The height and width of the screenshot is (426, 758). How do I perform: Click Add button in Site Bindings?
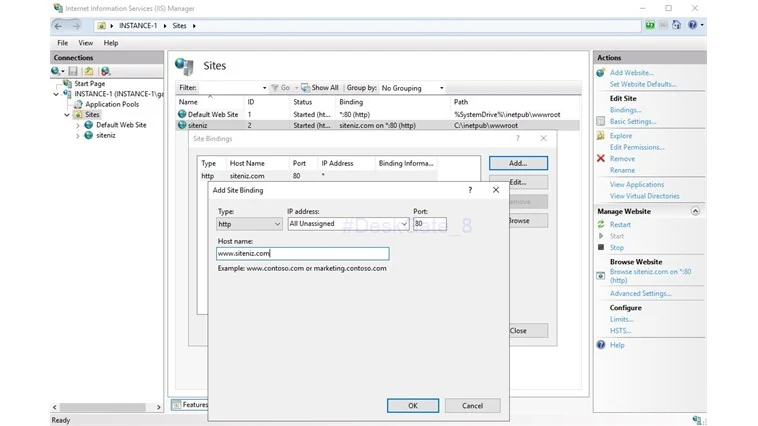518,163
